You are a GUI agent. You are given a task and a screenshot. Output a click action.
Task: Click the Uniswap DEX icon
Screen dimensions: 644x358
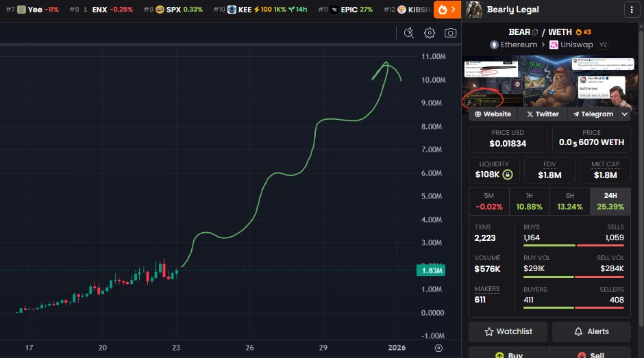pyautogui.click(x=554, y=44)
